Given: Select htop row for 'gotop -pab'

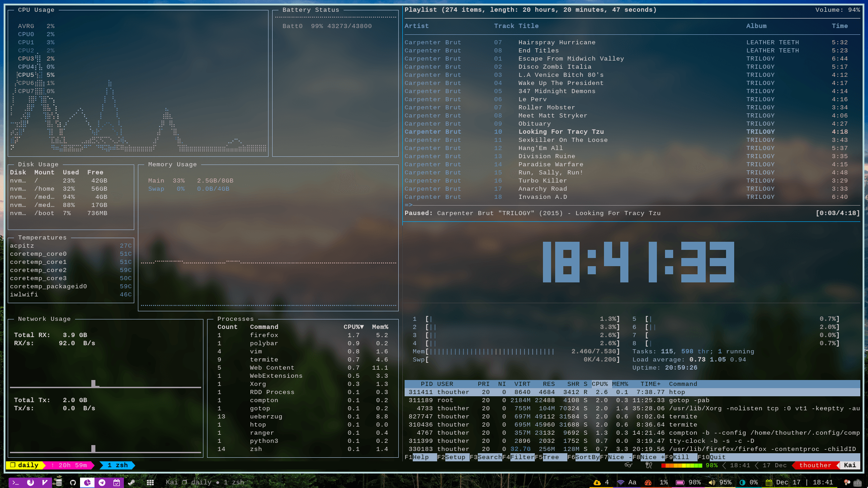Looking at the screenshot, I should coord(632,400).
